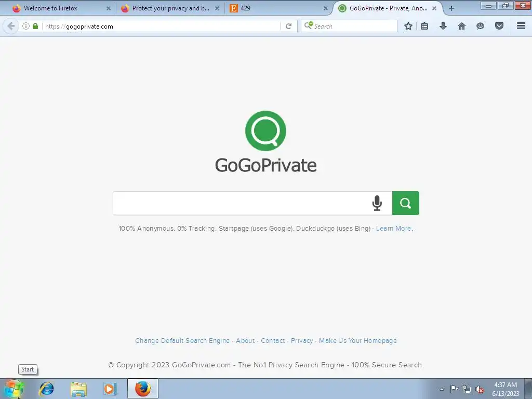The width and height of the screenshot is (532, 399).
Task: Open the Privacy link
Action: (302, 341)
